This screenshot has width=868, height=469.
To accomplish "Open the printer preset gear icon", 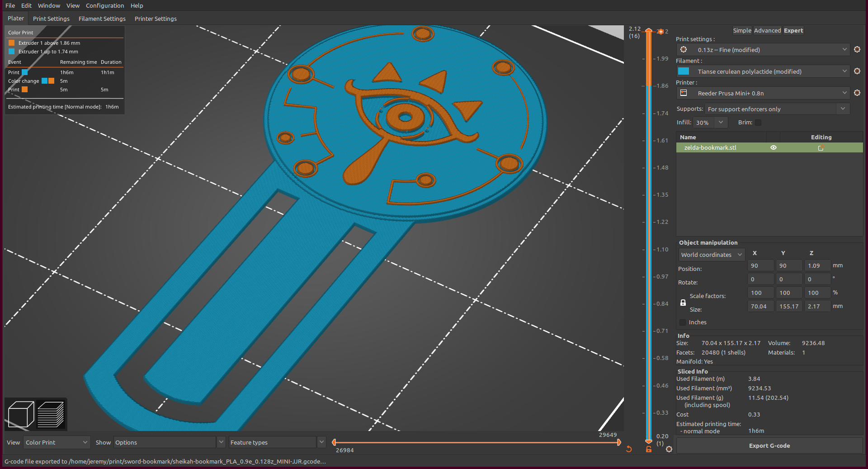I will point(857,93).
